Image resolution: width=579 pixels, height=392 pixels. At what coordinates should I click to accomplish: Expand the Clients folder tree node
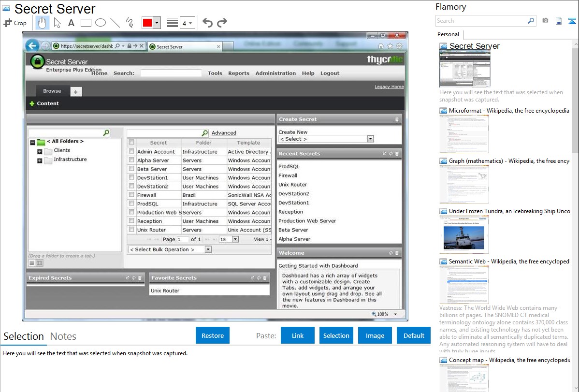(40, 151)
